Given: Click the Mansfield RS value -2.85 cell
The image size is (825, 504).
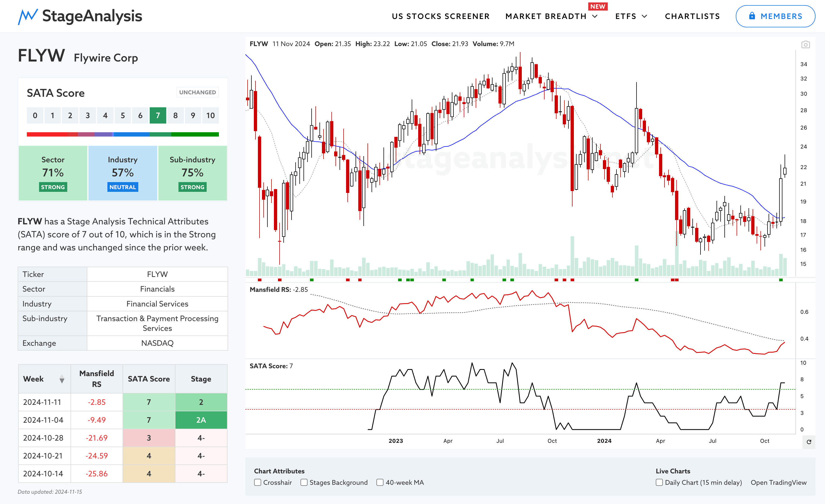Looking at the screenshot, I should (x=97, y=402).
